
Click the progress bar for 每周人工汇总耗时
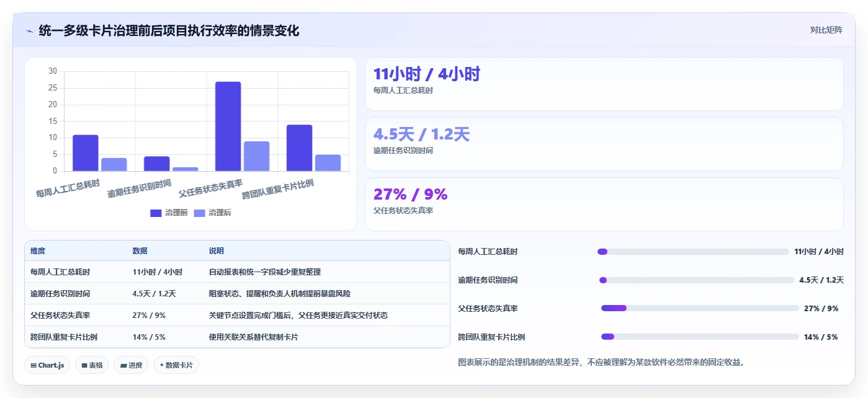(693, 252)
